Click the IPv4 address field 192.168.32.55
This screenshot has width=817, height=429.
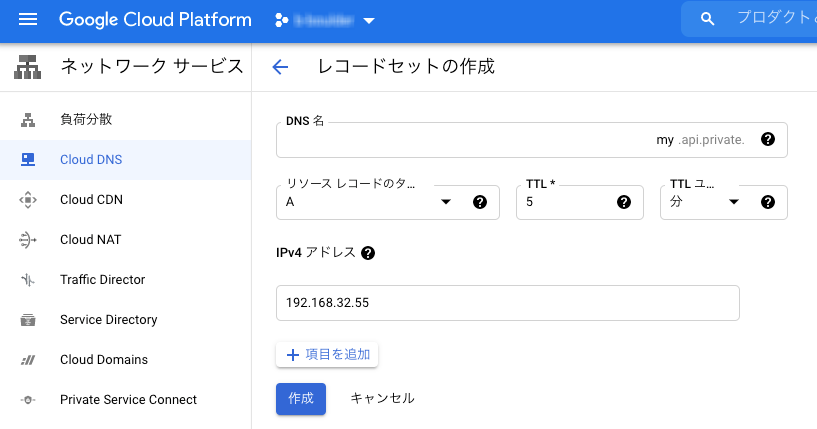(507, 303)
